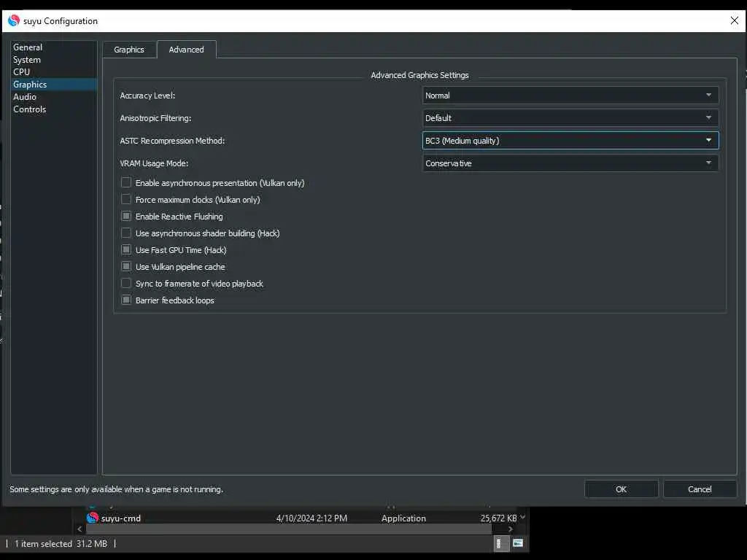Open the Anisotropic Filtering dropdown
This screenshot has width=747, height=560.
tap(570, 117)
